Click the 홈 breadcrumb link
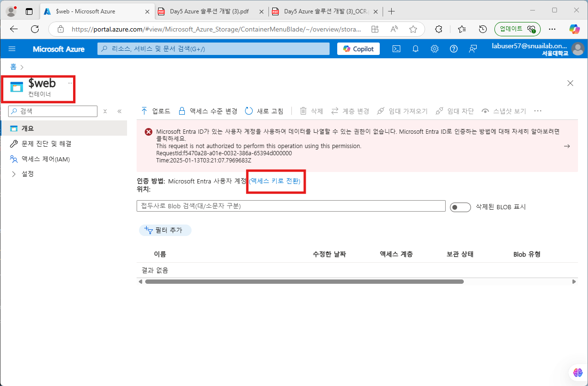The width and height of the screenshot is (588, 386). [x=13, y=67]
